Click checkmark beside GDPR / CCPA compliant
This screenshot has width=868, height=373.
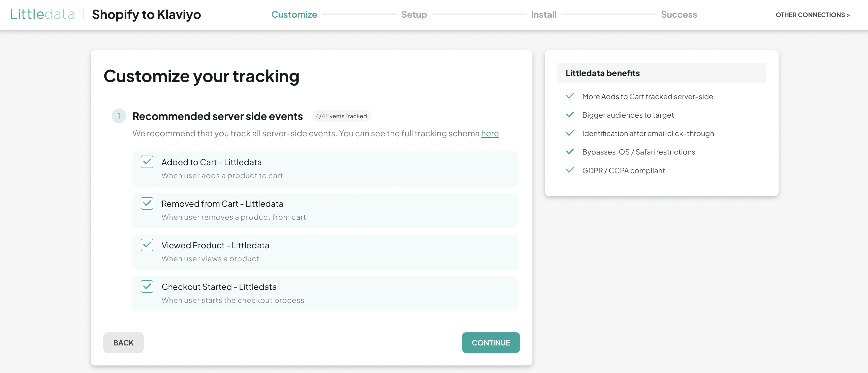pos(570,170)
